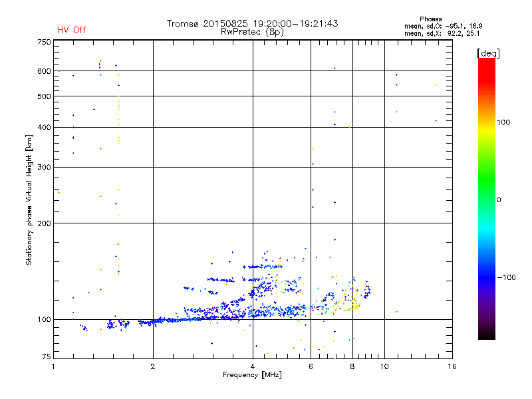The width and height of the screenshot is (532, 399).
Task: Click the x-axis '6' tick label
Action: pyautogui.click(x=311, y=366)
